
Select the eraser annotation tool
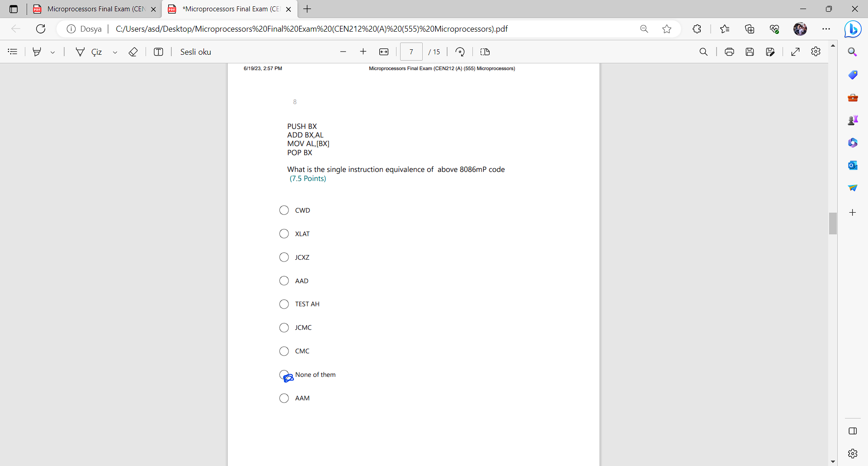[x=133, y=52]
